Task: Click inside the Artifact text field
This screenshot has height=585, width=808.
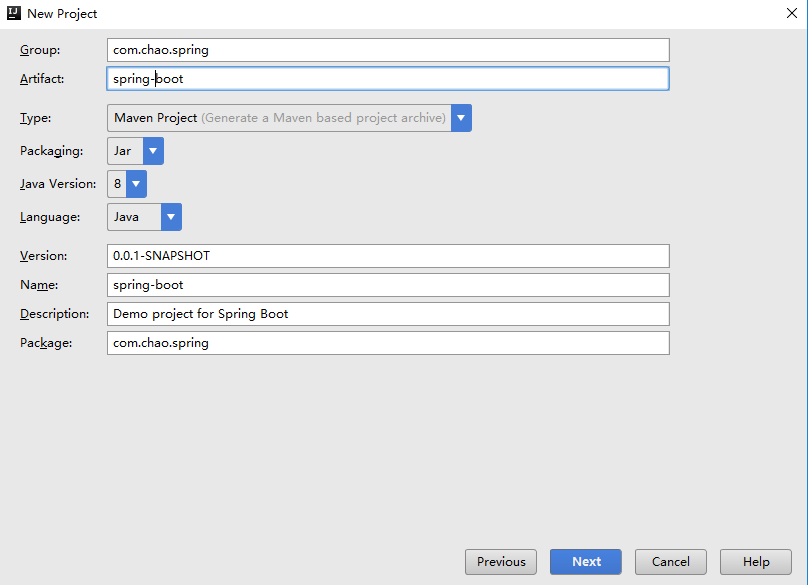Action: (388, 79)
